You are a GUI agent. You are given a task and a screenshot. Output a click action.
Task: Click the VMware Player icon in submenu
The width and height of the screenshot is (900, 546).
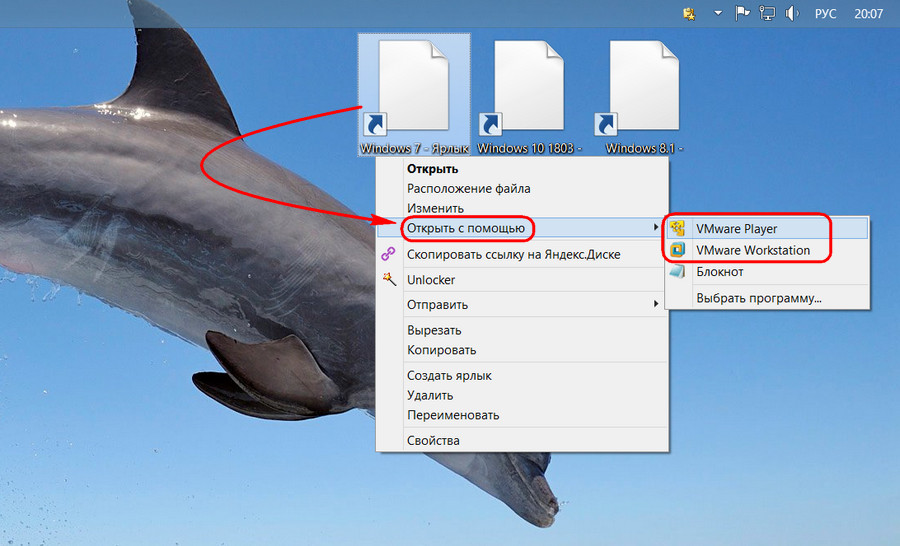click(x=678, y=229)
